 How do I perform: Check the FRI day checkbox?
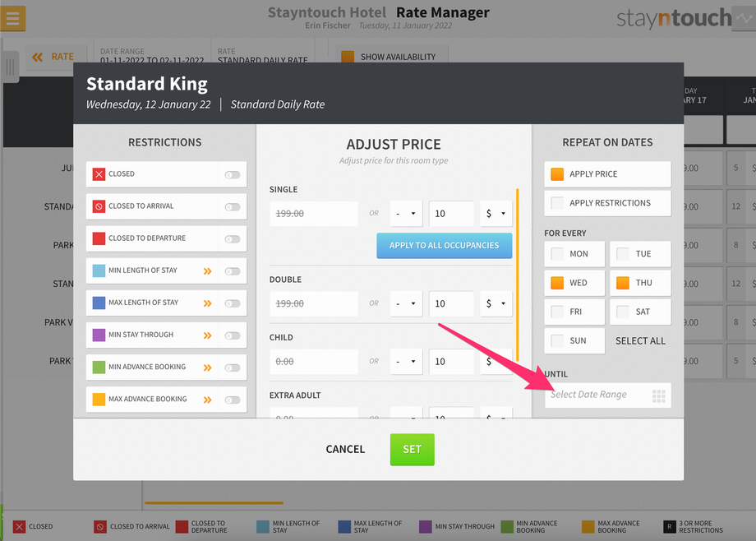tap(557, 312)
